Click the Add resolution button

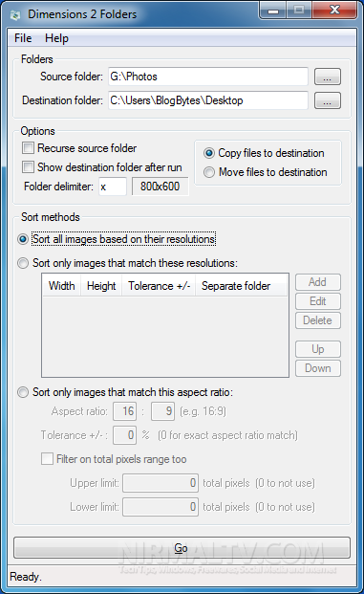pyautogui.click(x=318, y=282)
